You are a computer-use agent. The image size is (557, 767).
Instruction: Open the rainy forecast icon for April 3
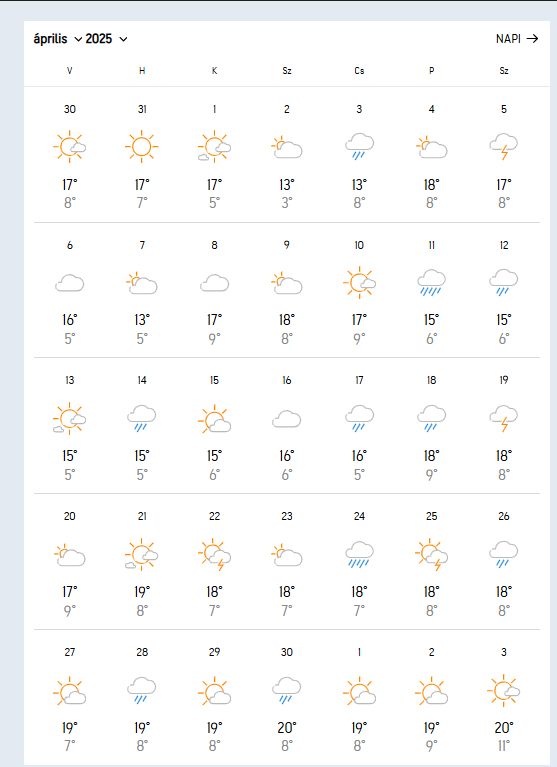pyautogui.click(x=359, y=146)
